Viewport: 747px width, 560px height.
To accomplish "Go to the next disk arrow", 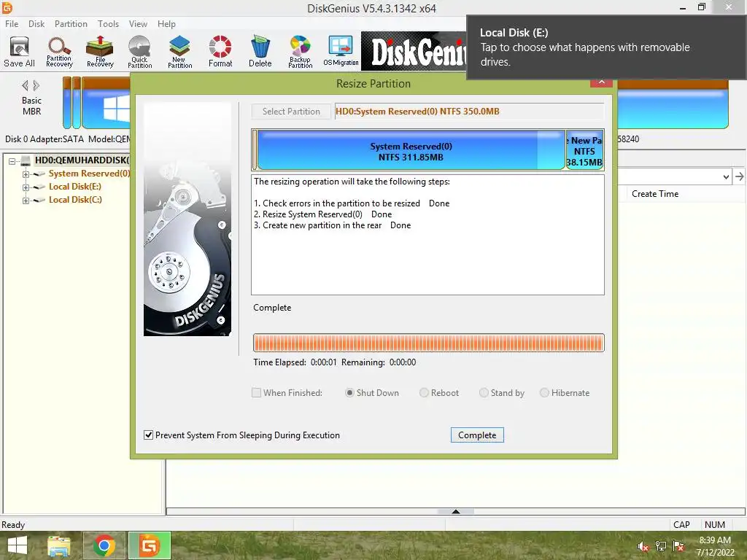I will pos(36,86).
